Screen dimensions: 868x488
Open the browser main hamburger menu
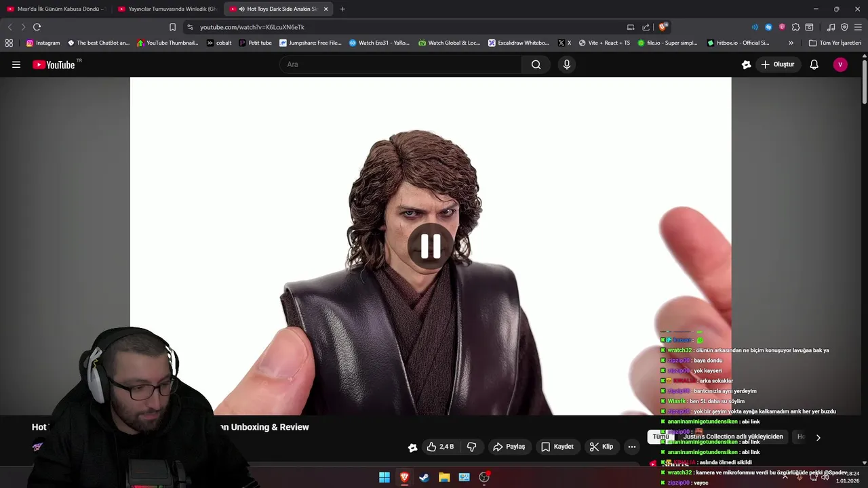(858, 27)
